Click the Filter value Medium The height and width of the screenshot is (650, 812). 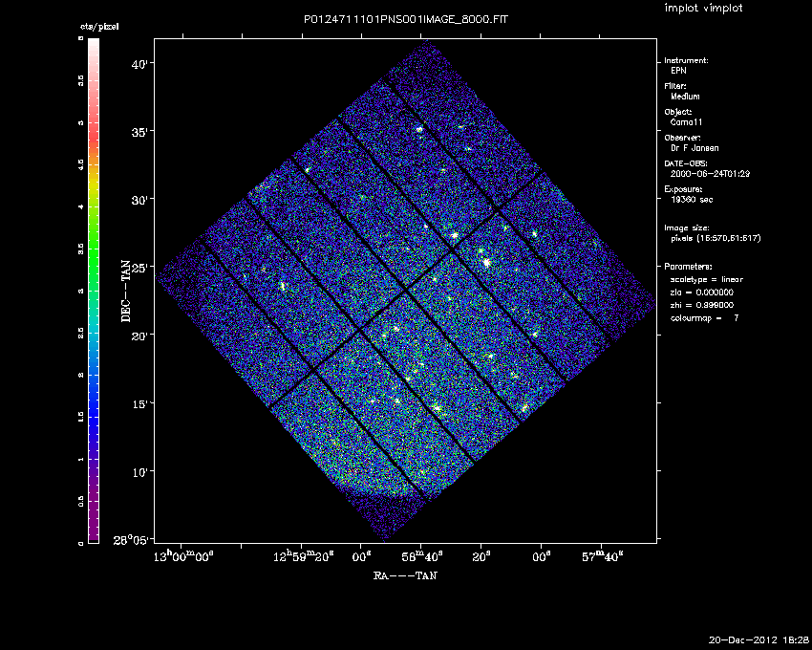pyautogui.click(x=685, y=97)
